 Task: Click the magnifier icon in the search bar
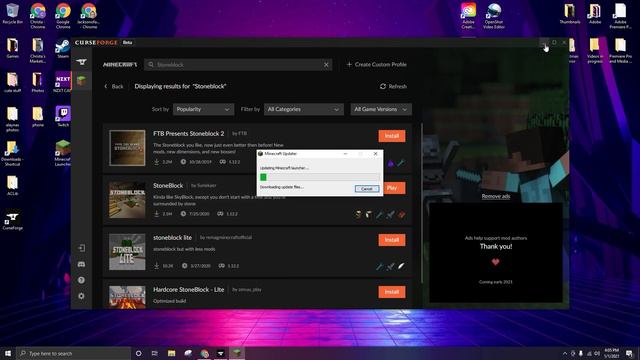151,64
